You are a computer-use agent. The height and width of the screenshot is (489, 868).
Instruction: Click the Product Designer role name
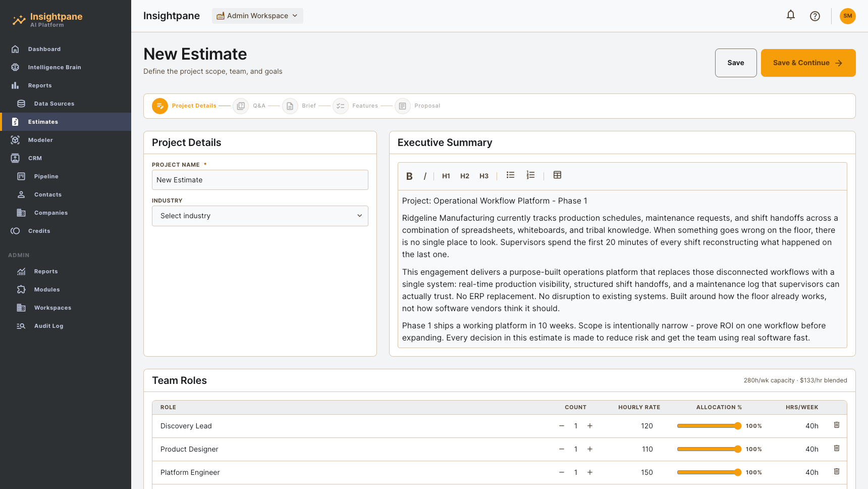[x=189, y=449]
